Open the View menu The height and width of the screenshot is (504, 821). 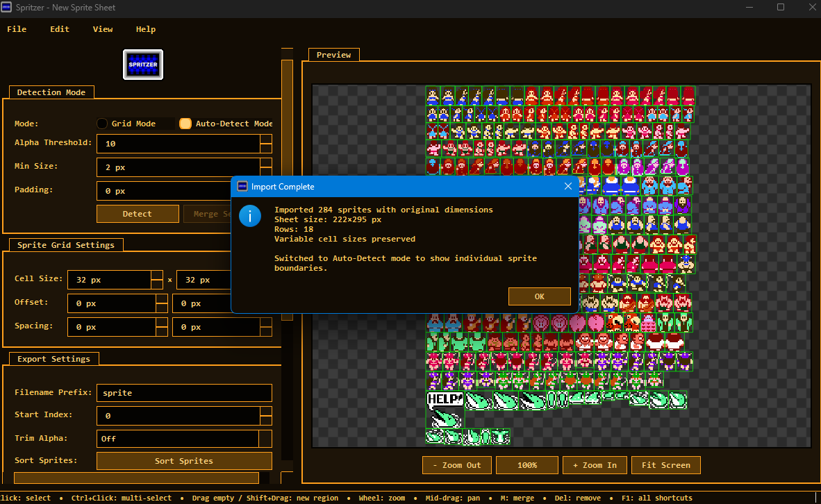pos(103,29)
